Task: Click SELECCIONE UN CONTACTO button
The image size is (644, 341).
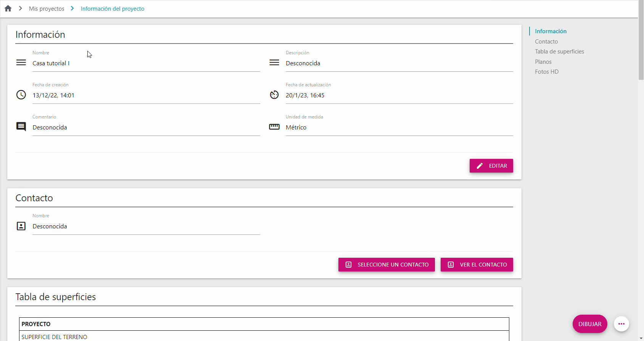Action: pos(386,265)
